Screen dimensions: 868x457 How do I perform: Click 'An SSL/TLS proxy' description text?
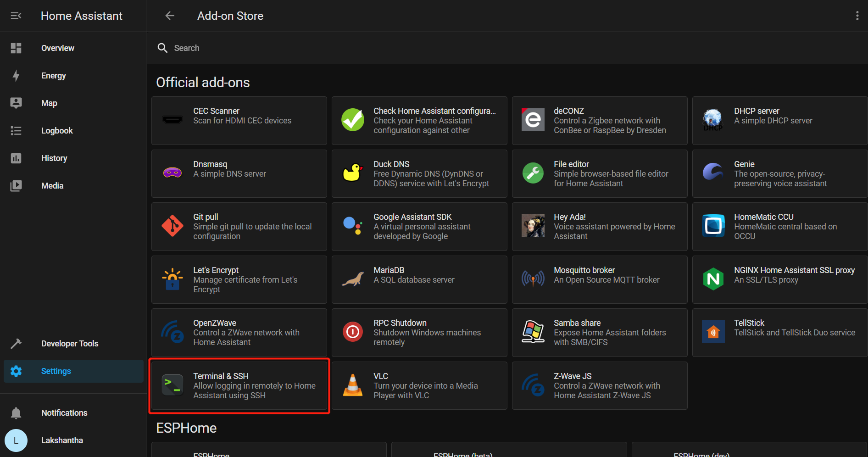(x=766, y=280)
